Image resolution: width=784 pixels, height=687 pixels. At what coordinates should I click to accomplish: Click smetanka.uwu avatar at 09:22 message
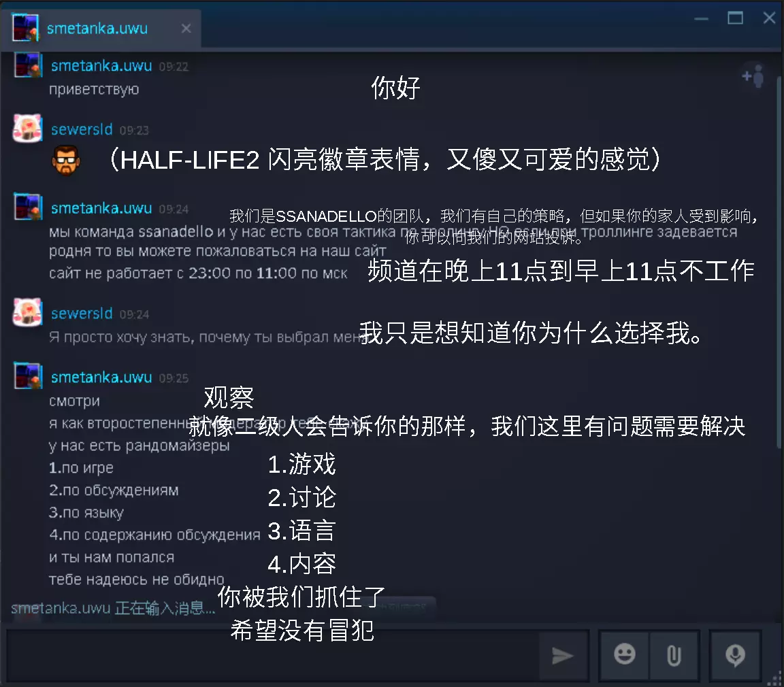pyautogui.click(x=27, y=65)
